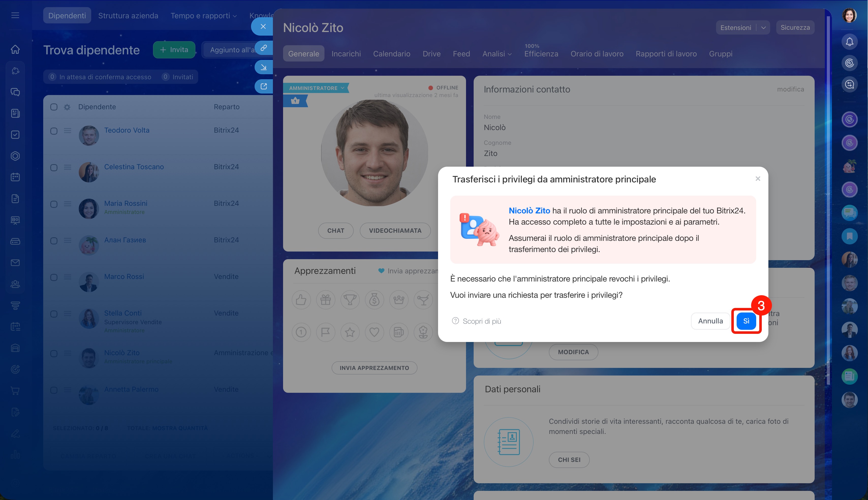This screenshot has height=500, width=868.
Task: Click the notifications bell icon
Action: click(849, 42)
